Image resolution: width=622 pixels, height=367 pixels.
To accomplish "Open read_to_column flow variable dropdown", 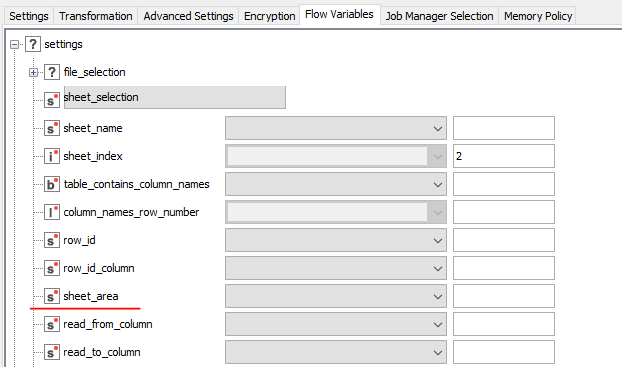I will [336, 352].
